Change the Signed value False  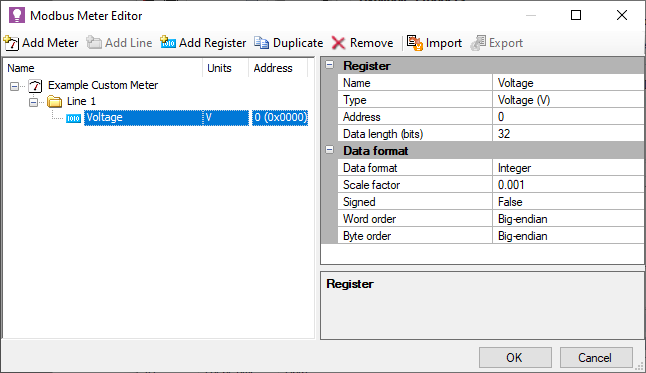point(568,202)
